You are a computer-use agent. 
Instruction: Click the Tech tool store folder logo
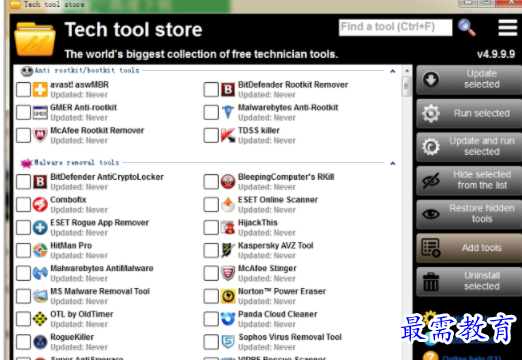[x=35, y=39]
